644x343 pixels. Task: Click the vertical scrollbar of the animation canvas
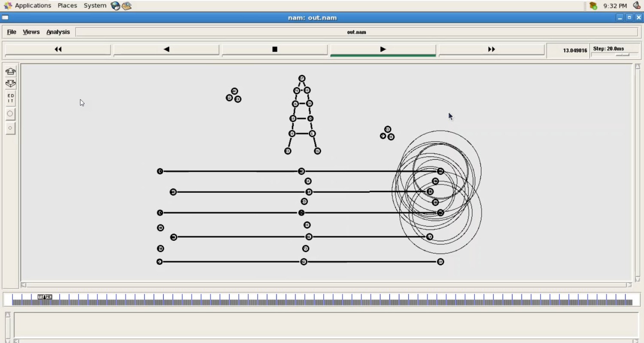pos(638,172)
